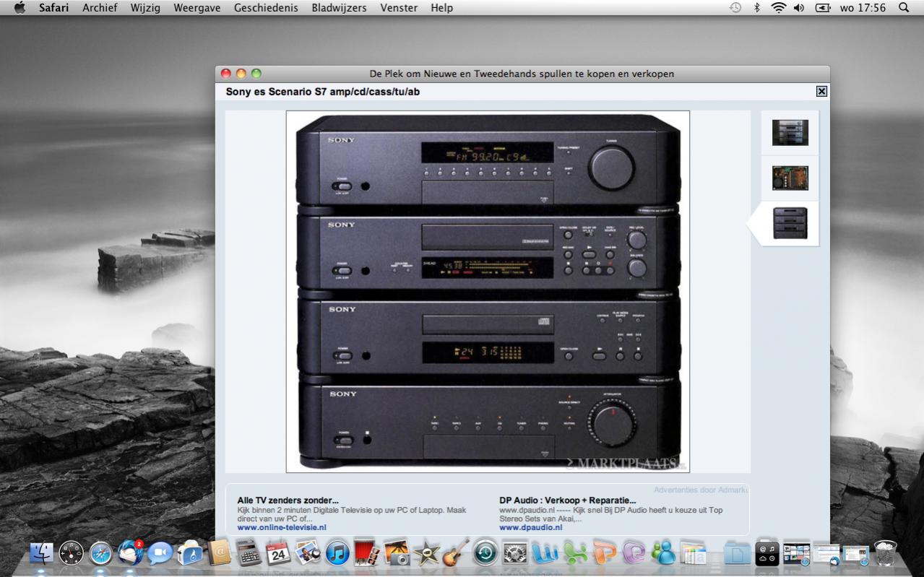The image size is (924, 577).
Task: Open Photo Booth from the Dock
Action: [367, 553]
